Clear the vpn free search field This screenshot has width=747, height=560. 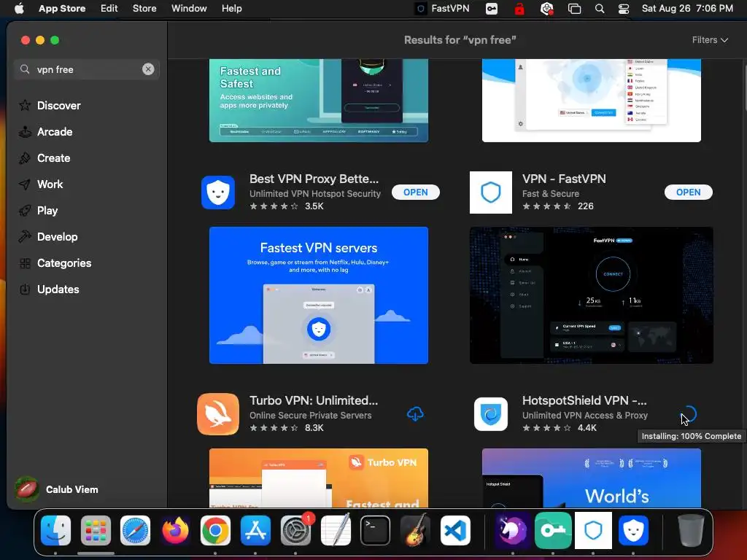tap(148, 69)
